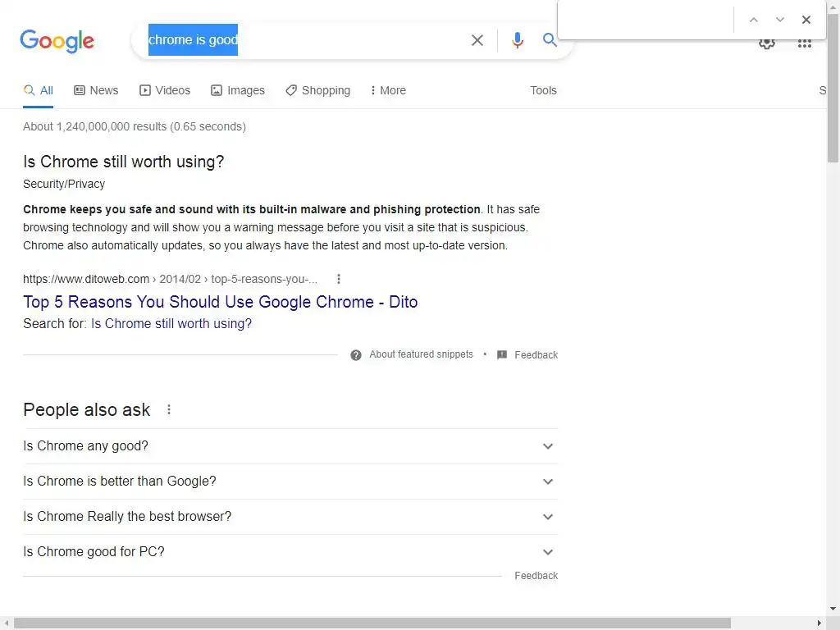Open three-dot menu beside ditoweb.com result
The height and width of the screenshot is (630, 840).
point(338,279)
